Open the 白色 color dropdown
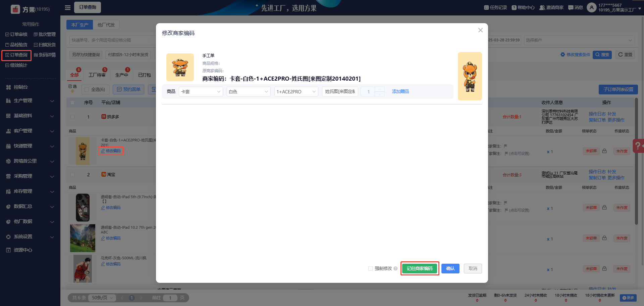This screenshot has width=644, height=306. click(249, 92)
